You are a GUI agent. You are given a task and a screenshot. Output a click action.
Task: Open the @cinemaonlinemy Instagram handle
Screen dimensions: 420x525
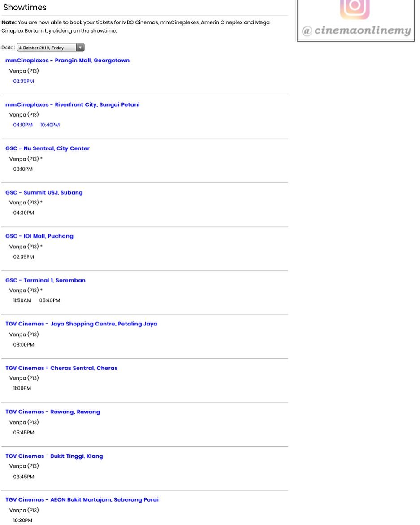356,30
